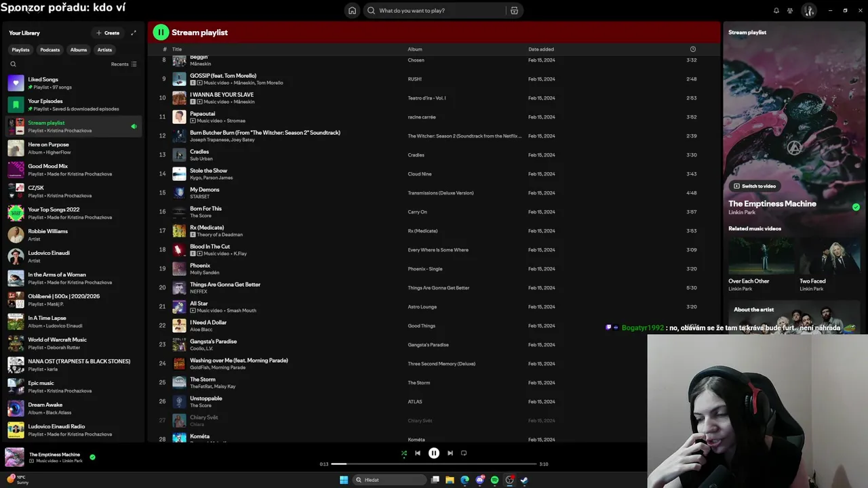The image size is (868, 488).
Task: Click Unstoppable track album art thumbnail
Action: 179,401
